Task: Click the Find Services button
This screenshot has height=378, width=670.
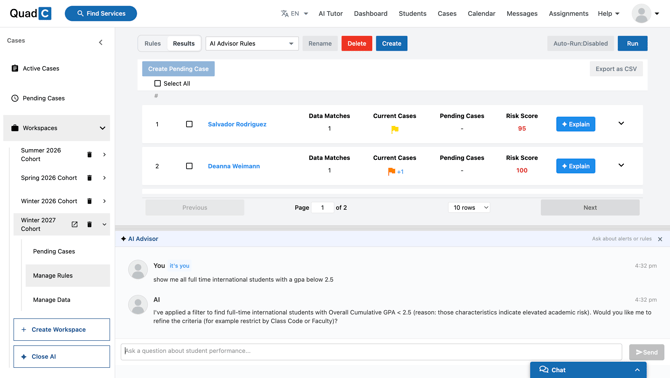Action: (101, 14)
